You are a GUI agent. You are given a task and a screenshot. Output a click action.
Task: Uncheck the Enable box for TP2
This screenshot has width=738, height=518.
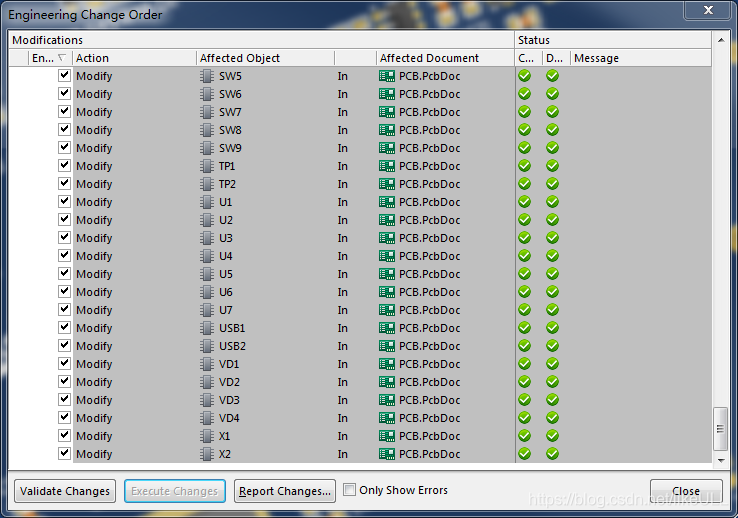[x=64, y=183]
